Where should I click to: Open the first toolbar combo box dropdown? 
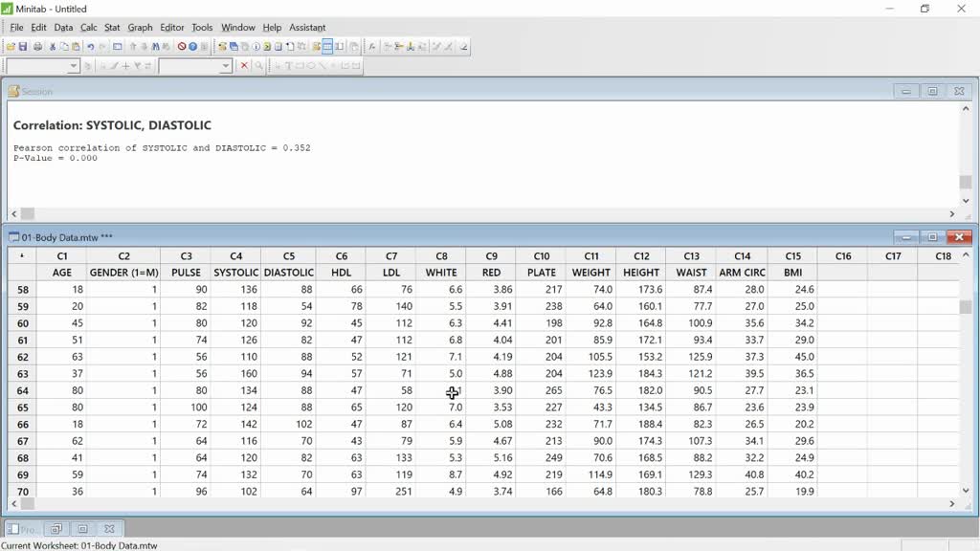(x=73, y=66)
